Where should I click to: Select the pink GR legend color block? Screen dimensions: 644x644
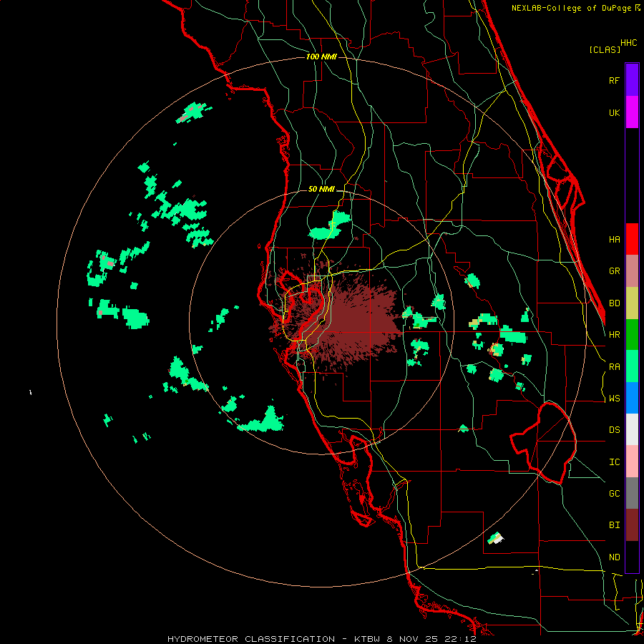point(632,271)
